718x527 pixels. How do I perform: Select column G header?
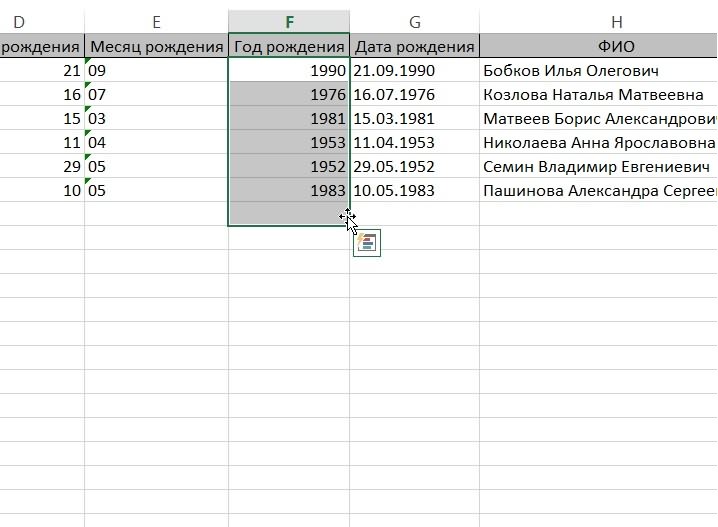(414, 21)
